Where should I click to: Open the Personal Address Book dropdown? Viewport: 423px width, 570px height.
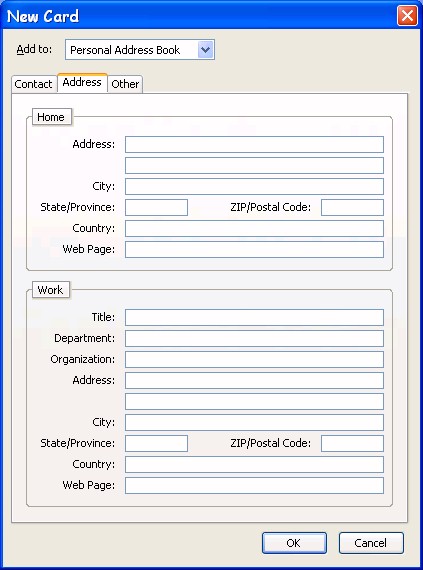click(x=140, y=50)
